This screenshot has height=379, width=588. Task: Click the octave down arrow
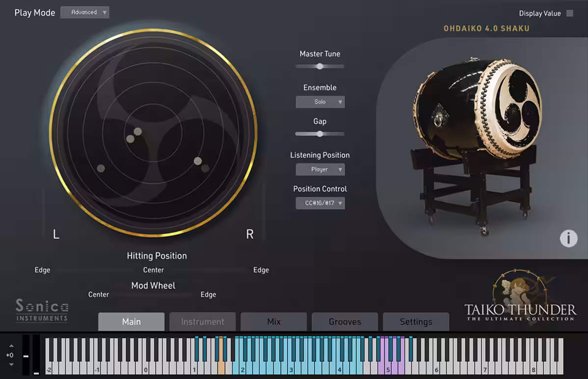11,364
